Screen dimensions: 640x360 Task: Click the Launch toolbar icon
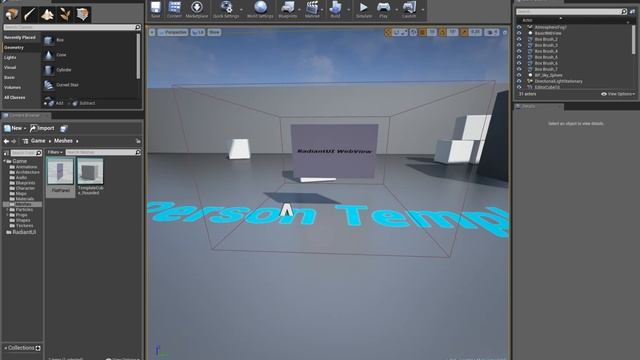409,9
